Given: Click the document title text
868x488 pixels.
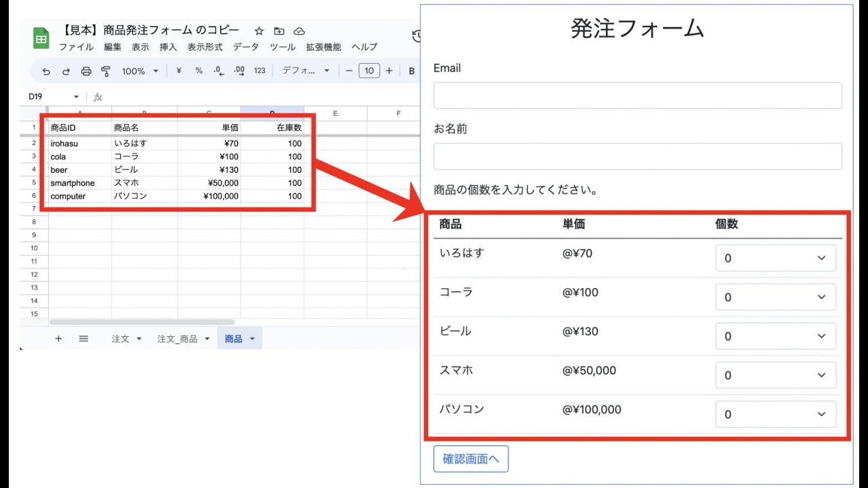Looking at the screenshot, I should (150, 30).
